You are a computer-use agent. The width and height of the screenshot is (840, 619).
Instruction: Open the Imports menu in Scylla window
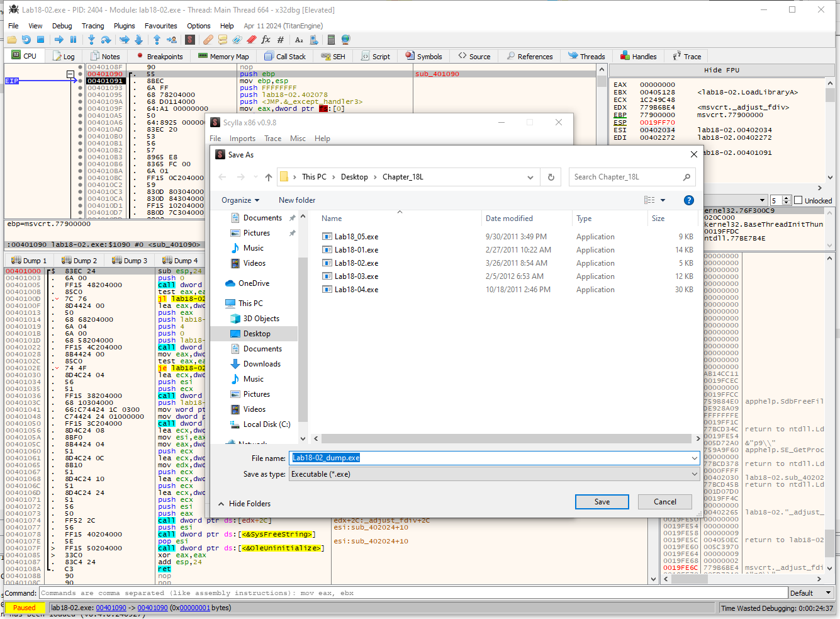pos(242,139)
